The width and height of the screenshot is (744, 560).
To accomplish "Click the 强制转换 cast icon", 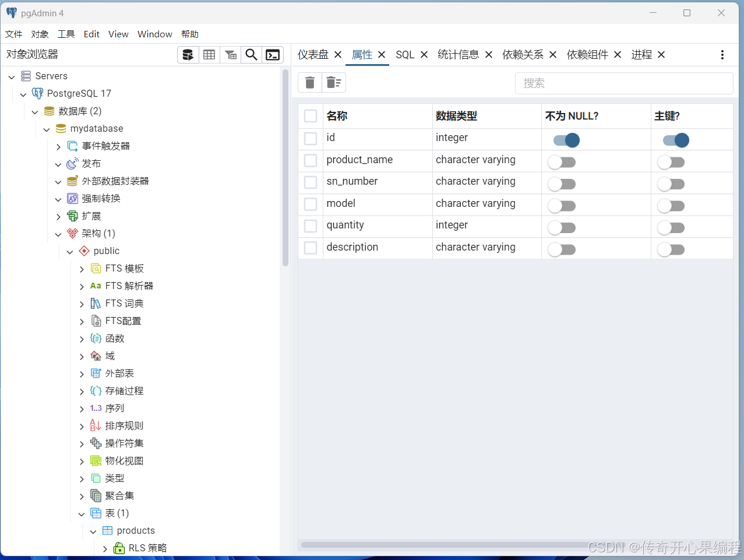I will (x=72, y=198).
